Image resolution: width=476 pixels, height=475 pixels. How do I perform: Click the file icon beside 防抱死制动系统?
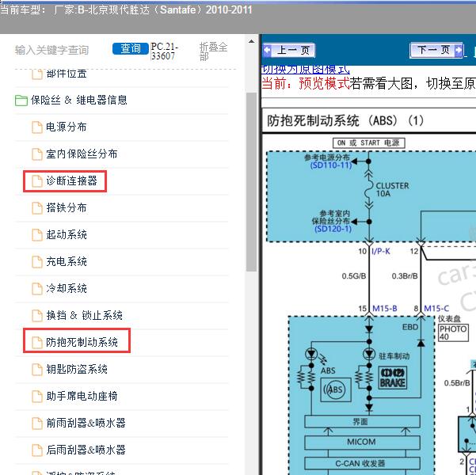(37, 343)
